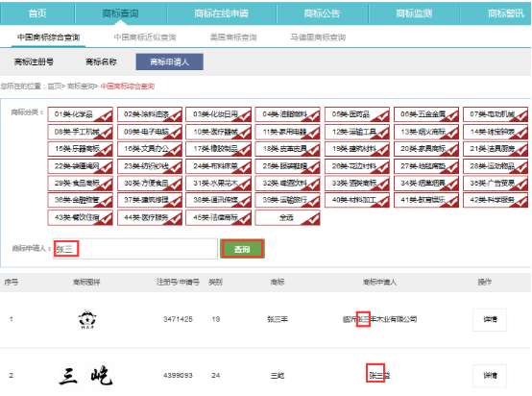
Task: Open the 首页 navigation tab
Action: click(37, 13)
